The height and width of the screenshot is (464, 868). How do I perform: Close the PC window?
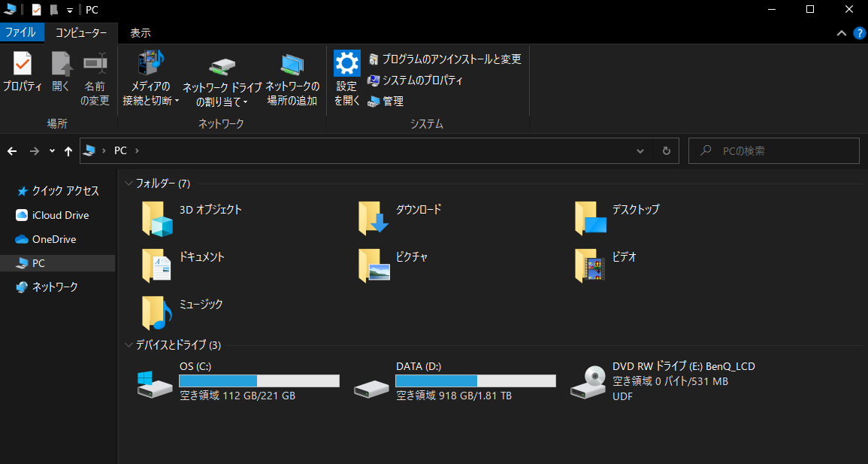848,10
